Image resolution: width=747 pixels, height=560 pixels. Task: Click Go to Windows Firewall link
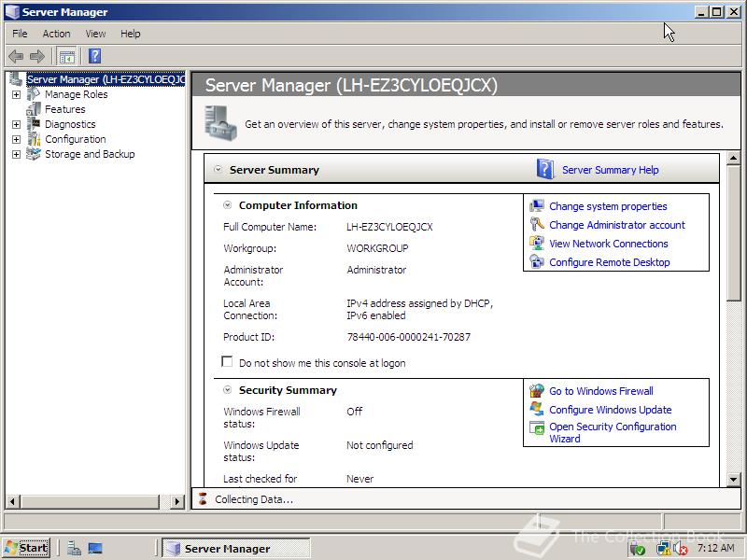click(x=601, y=391)
